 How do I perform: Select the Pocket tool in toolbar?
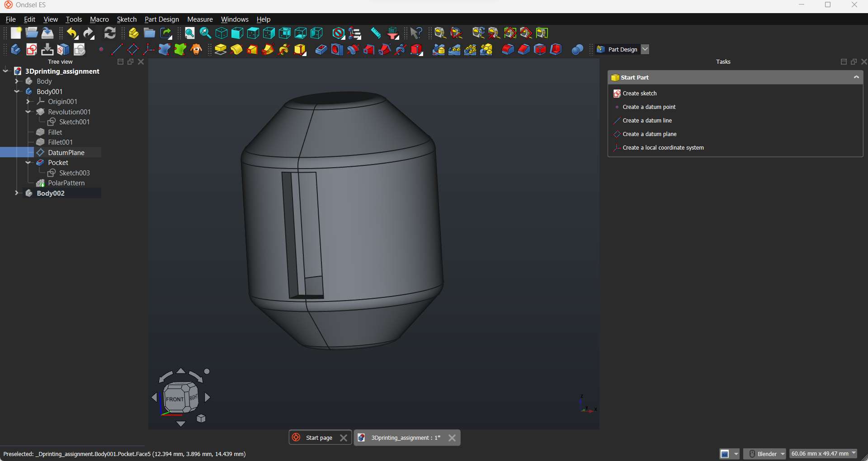[321, 49]
